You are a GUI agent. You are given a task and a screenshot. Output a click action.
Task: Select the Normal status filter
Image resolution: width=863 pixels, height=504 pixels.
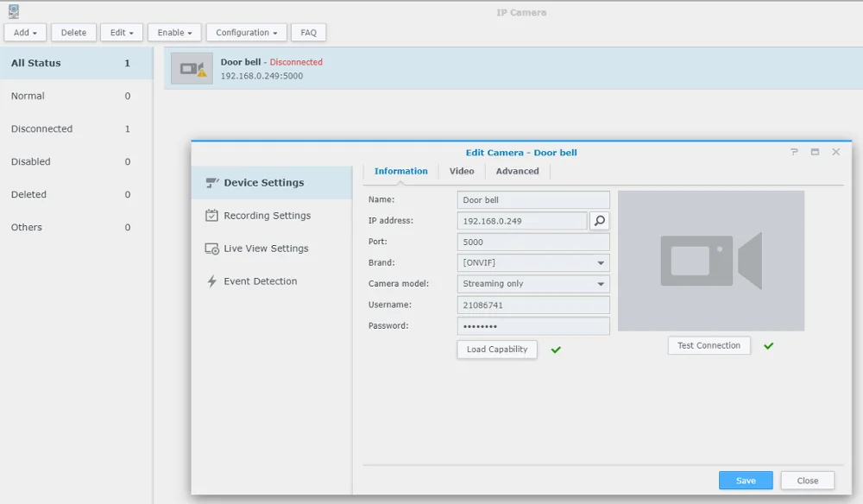(77, 96)
